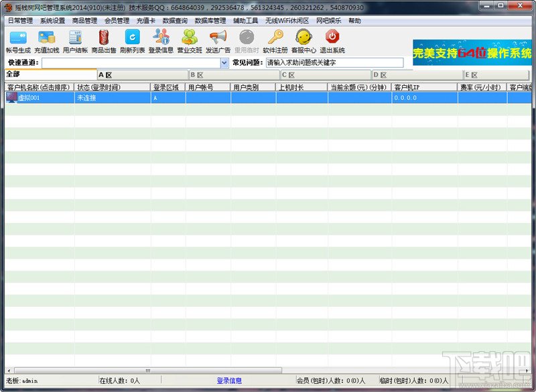Click the 营业交班 shift handover icon
The width and height of the screenshot is (536, 392).
[x=190, y=37]
